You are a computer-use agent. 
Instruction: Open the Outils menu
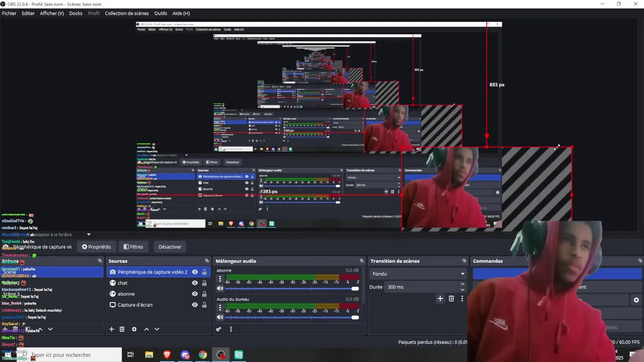point(160,13)
